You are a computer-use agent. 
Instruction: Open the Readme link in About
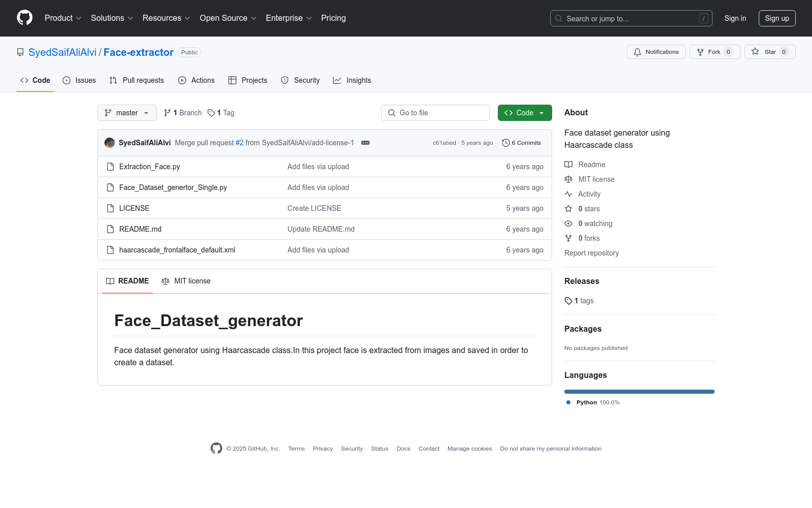pos(585,165)
